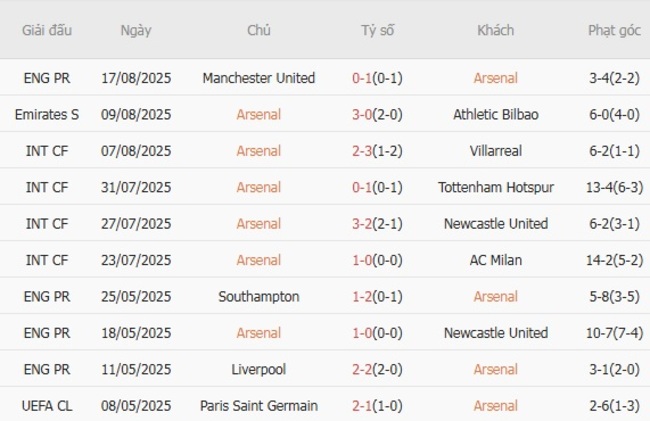This screenshot has width=650, height=421.
Task: Click the Phạt góc column header
Action: (x=614, y=30)
